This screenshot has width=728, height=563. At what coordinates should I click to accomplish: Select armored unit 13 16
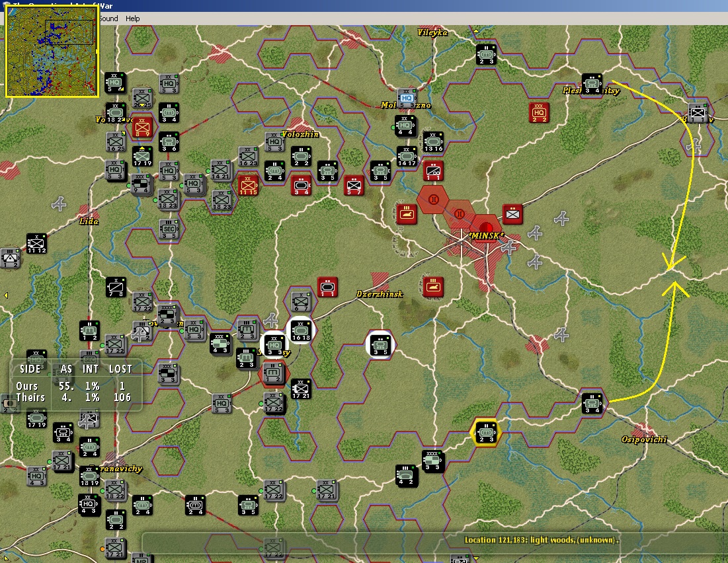coord(433,142)
